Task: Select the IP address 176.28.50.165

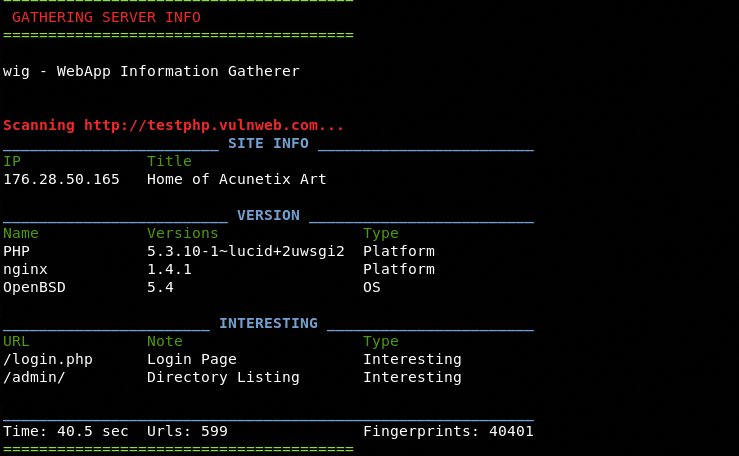Action: 61,179
